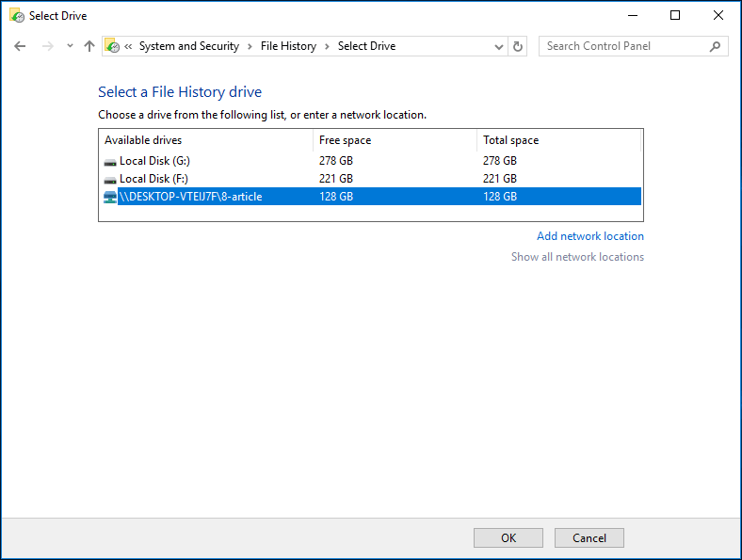The width and height of the screenshot is (742, 560).
Task: Close the Select Drive window
Action: (718, 16)
